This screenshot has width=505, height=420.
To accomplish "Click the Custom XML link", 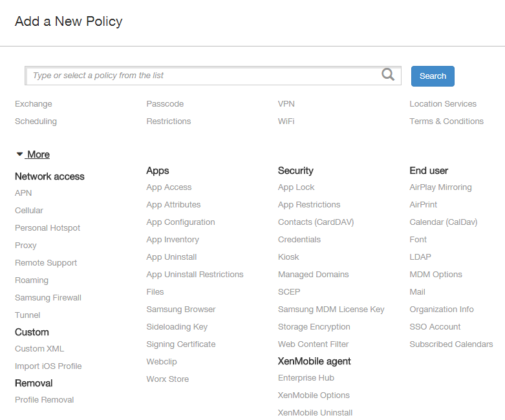I will [x=39, y=349].
